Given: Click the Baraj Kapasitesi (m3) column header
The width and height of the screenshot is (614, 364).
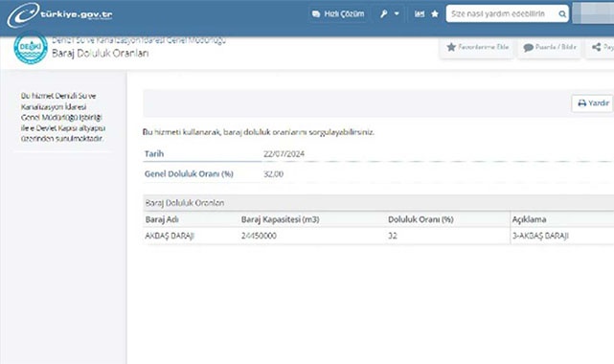Looking at the screenshot, I should [281, 219].
